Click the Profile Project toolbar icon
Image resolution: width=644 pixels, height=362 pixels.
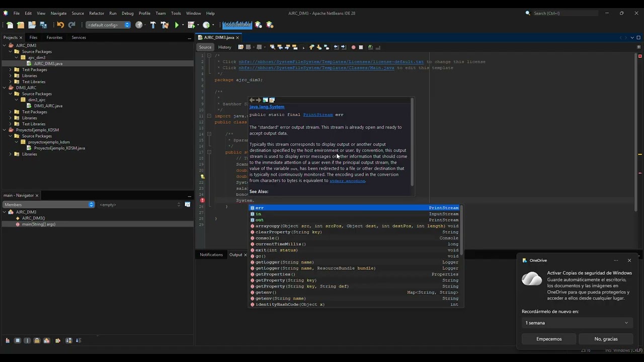[206, 25]
